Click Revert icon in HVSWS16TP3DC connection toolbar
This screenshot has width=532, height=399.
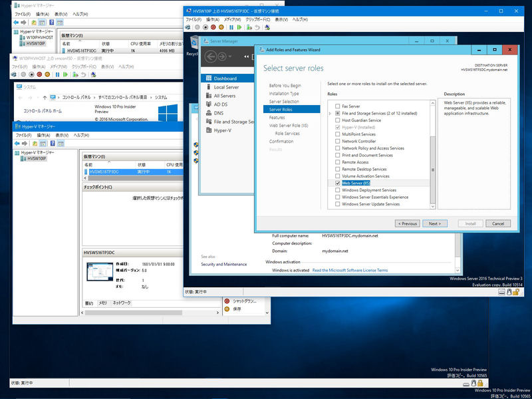(x=257, y=27)
